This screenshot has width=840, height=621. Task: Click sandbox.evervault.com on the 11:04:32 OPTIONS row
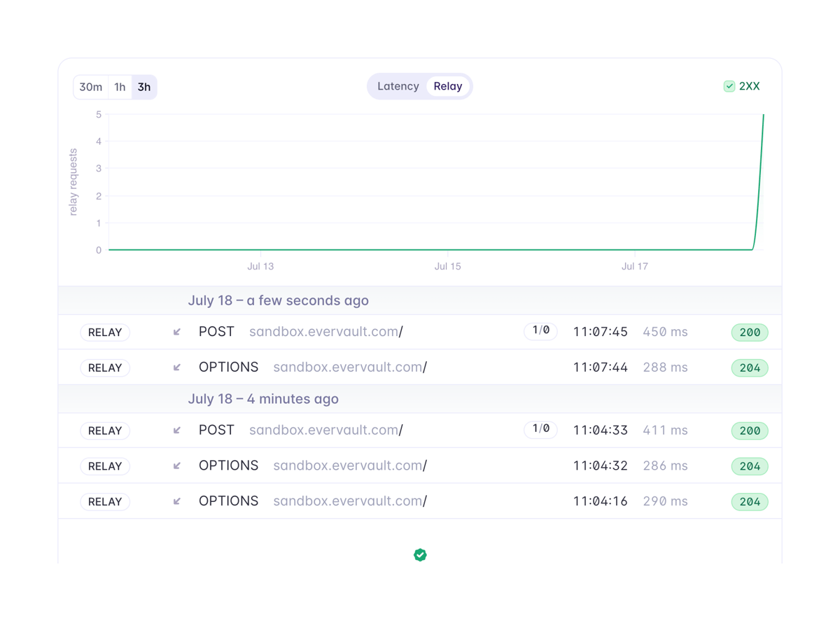pos(349,466)
